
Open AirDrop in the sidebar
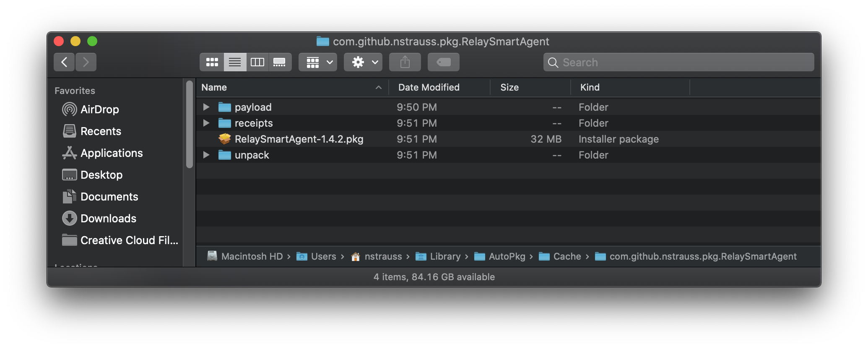pyautogui.click(x=99, y=109)
